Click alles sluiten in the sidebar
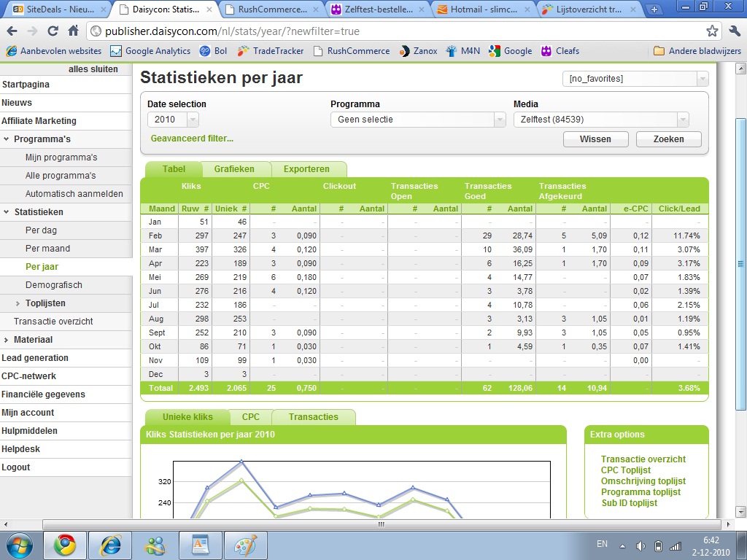This screenshot has width=747, height=560. (x=93, y=69)
